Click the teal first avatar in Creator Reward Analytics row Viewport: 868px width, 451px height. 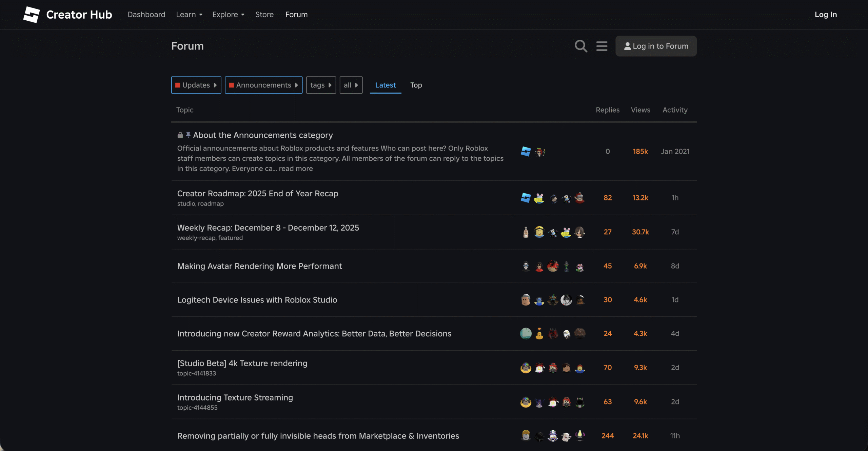[526, 334]
